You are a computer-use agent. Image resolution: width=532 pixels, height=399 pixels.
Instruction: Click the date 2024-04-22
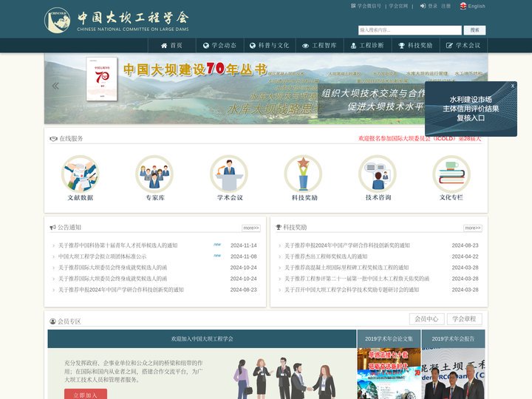click(x=465, y=256)
